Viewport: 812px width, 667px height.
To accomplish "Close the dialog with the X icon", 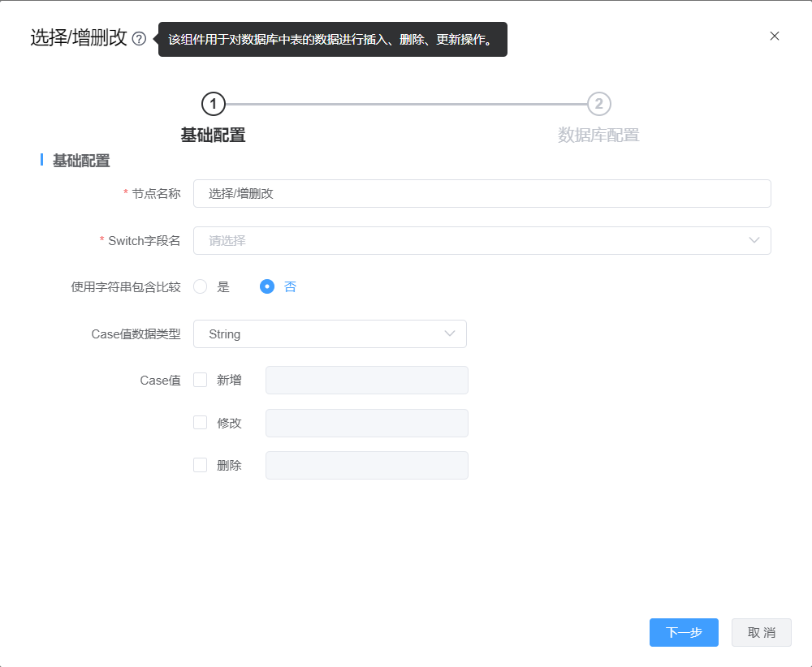I will (x=774, y=36).
